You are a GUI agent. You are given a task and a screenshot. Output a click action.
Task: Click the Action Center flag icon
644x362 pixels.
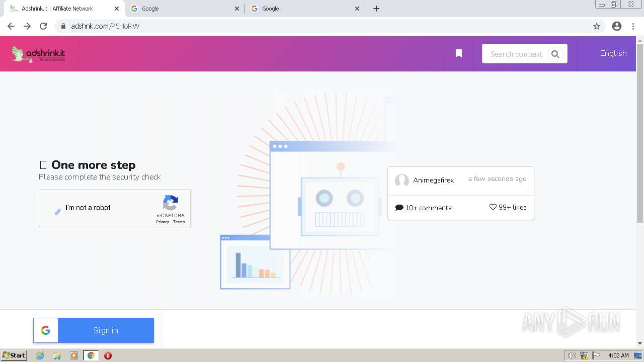[596, 355]
